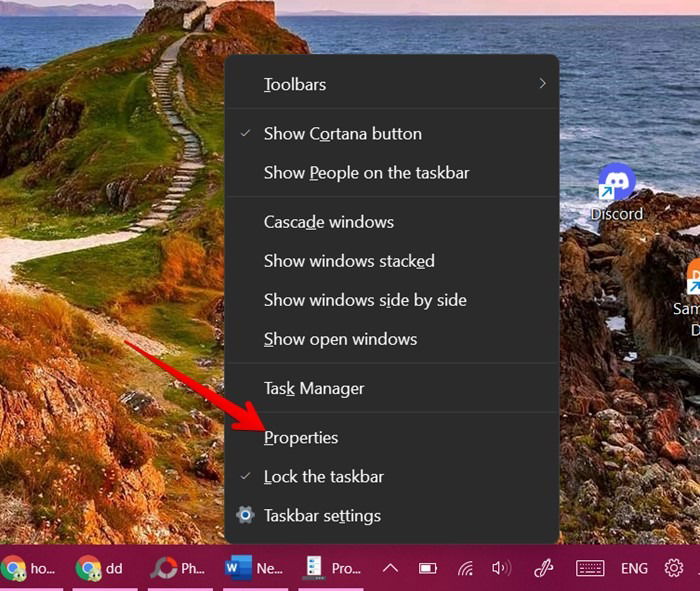700x591 pixels.
Task: Open Windows Ink pen icon
Action: click(544, 568)
